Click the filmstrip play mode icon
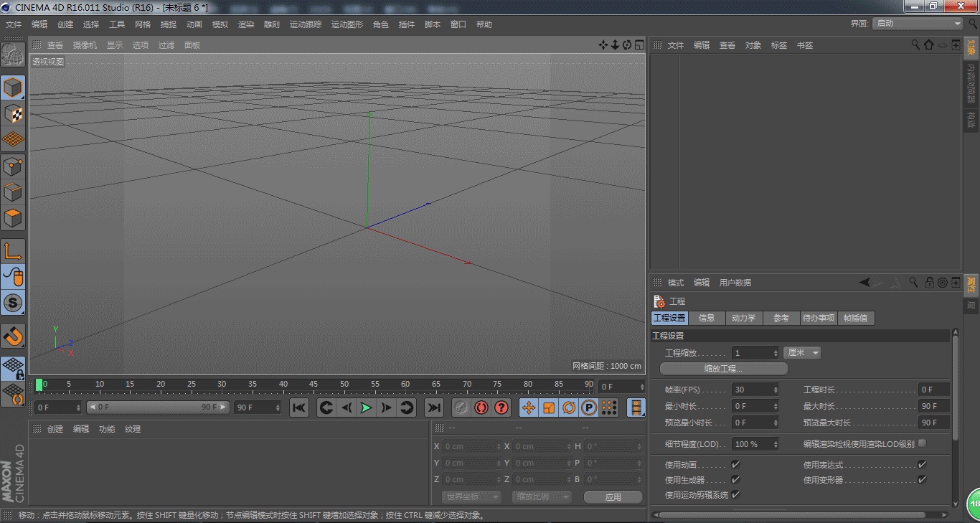This screenshot has height=523, width=980. pos(636,407)
